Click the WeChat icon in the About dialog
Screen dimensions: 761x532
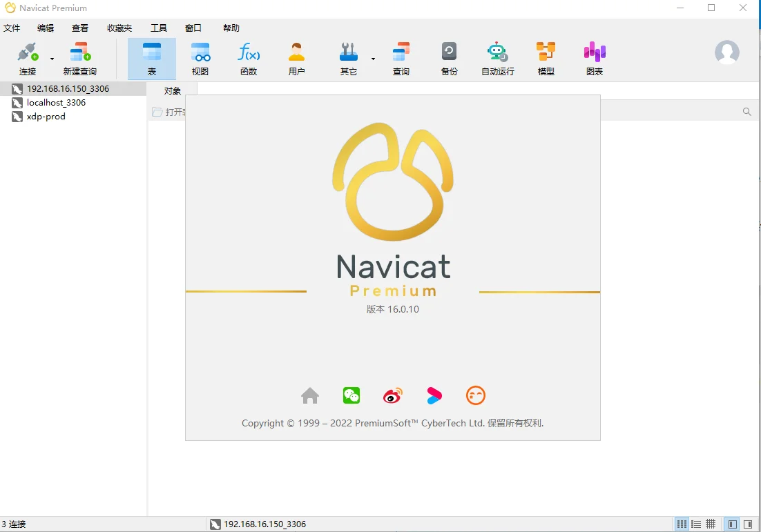351,395
